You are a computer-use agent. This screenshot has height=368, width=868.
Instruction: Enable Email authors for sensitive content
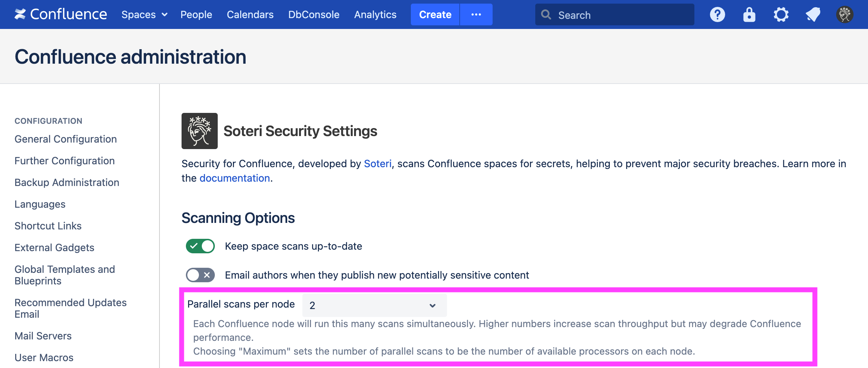tap(200, 275)
